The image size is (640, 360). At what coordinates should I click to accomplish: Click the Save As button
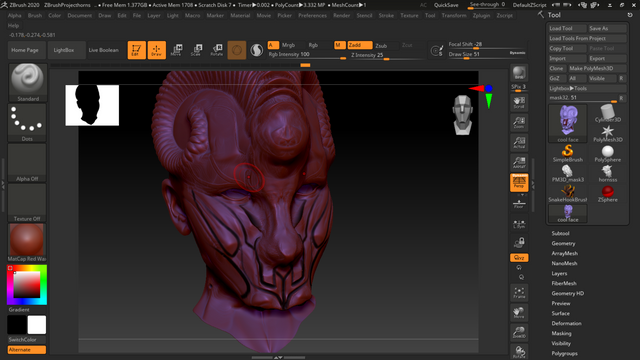(607, 28)
